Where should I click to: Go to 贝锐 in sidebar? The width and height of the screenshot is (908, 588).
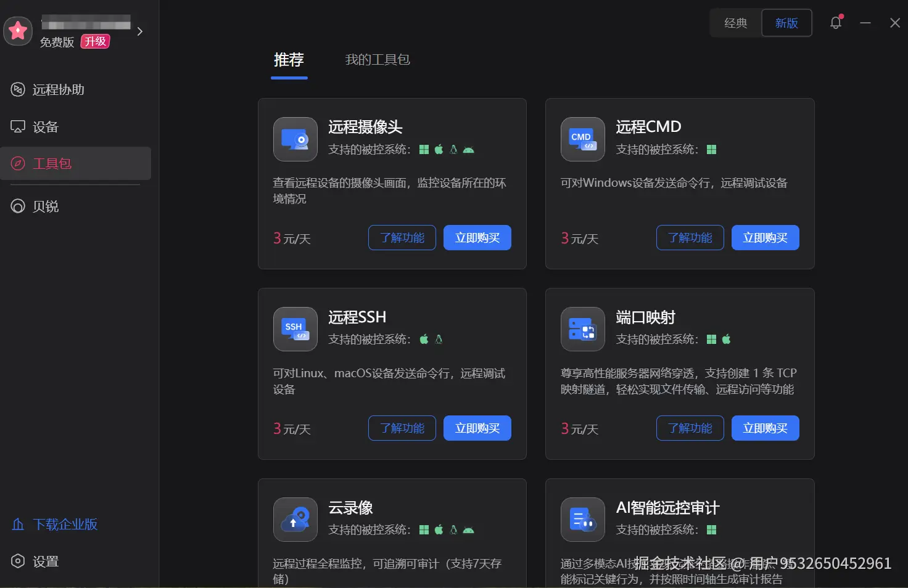[75, 206]
